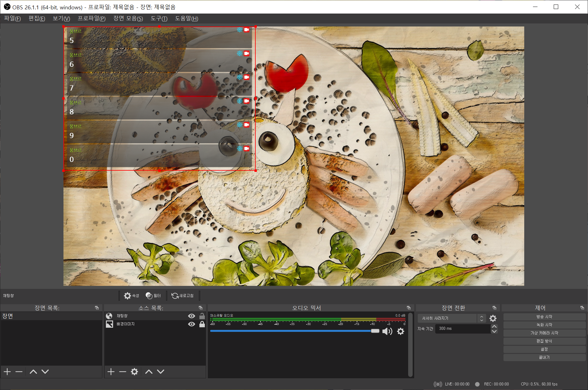Toggle lock on the 채팅창 source
This screenshot has height=390, width=588.
(202, 316)
